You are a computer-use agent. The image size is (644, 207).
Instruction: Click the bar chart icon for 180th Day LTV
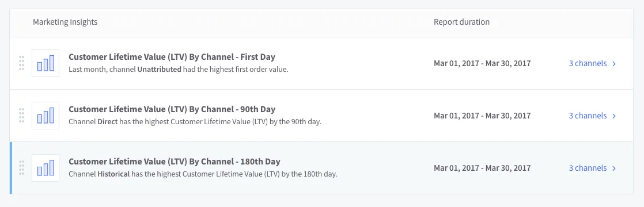pos(46,168)
